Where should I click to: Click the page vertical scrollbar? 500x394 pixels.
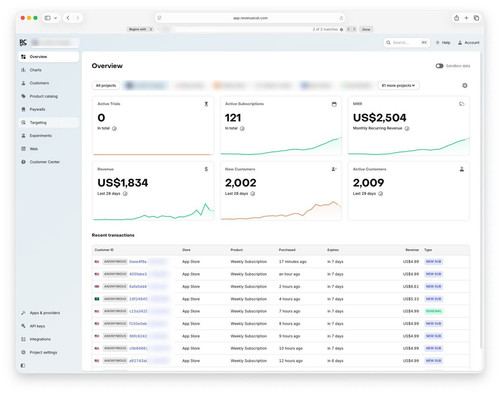481,200
